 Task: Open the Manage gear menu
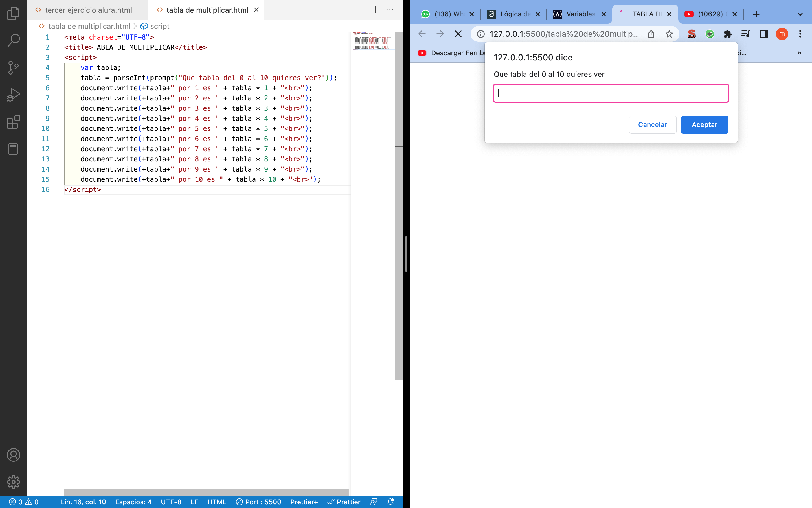[14, 482]
